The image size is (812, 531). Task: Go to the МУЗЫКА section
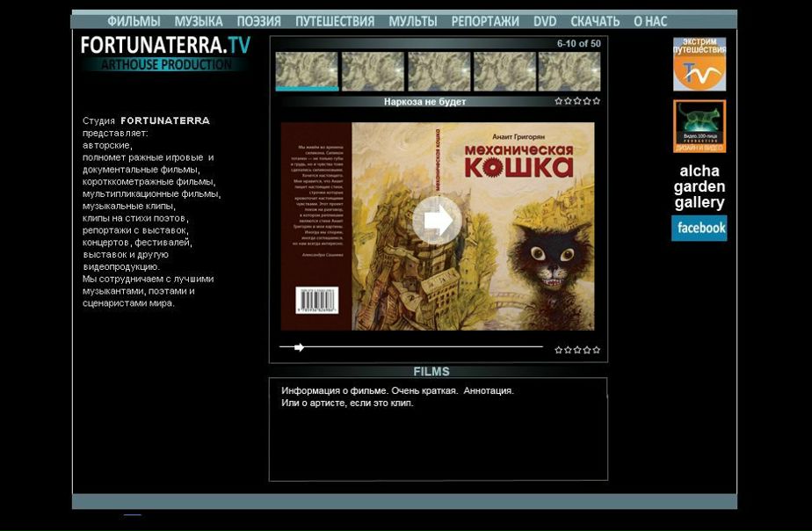199,21
